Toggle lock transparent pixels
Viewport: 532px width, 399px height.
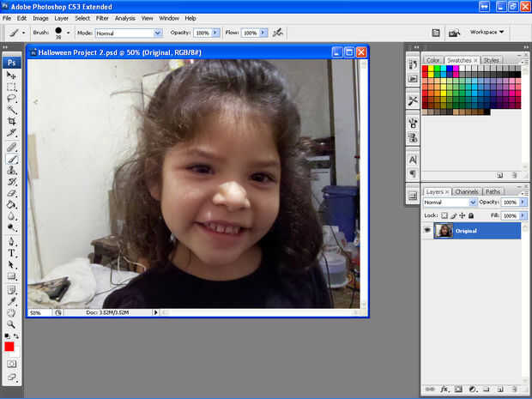click(444, 215)
